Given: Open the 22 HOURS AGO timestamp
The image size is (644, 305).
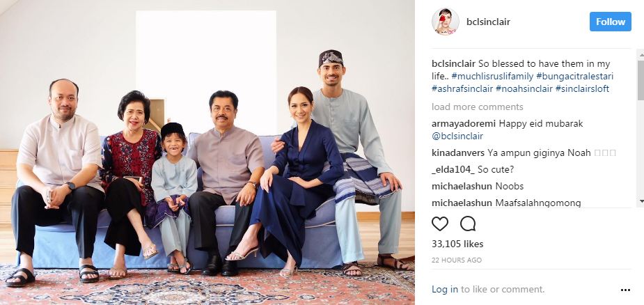Looking at the screenshot, I should [x=457, y=260].
